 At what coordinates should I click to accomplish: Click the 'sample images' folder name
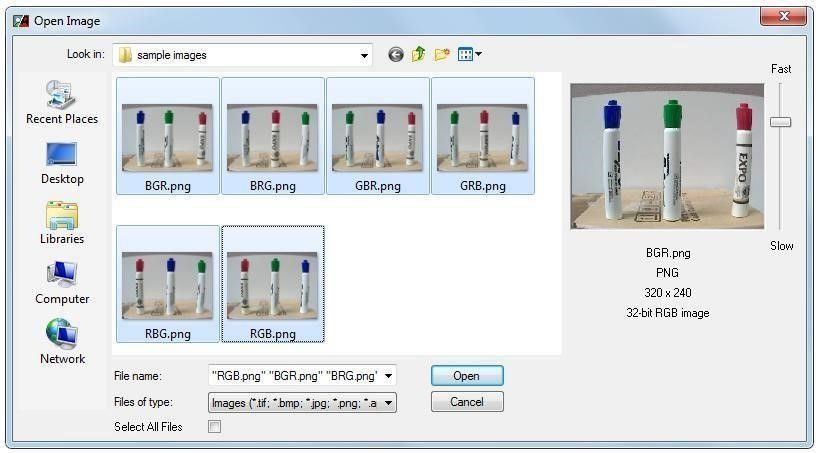(172, 55)
